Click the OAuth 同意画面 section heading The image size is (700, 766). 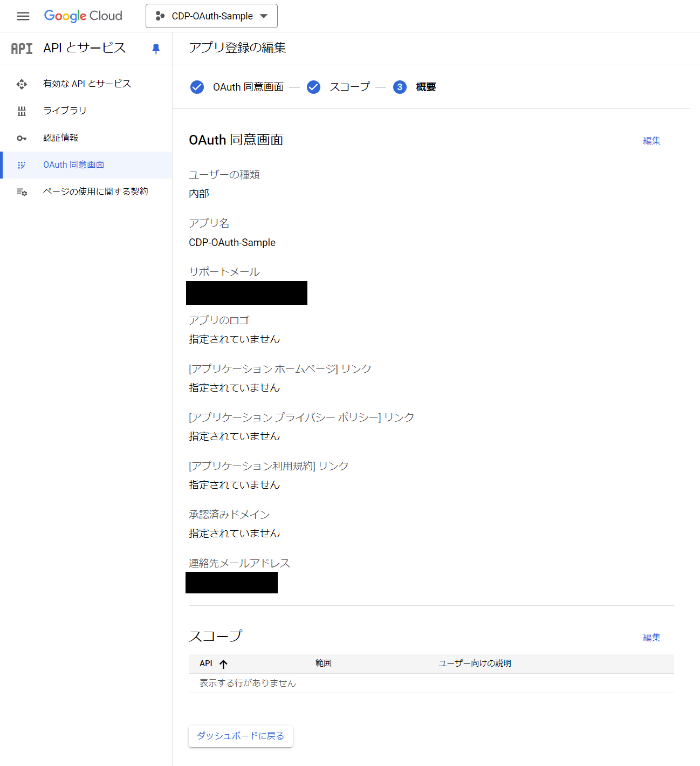click(236, 140)
